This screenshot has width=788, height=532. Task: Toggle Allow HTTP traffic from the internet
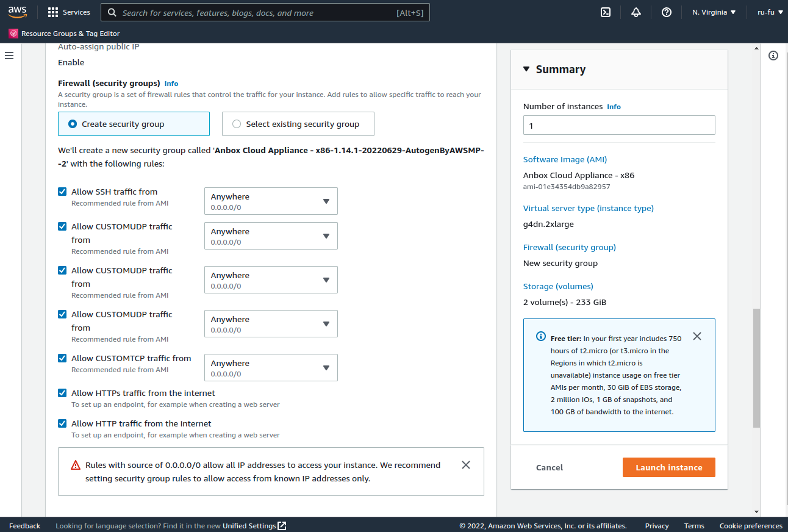tap(62, 423)
